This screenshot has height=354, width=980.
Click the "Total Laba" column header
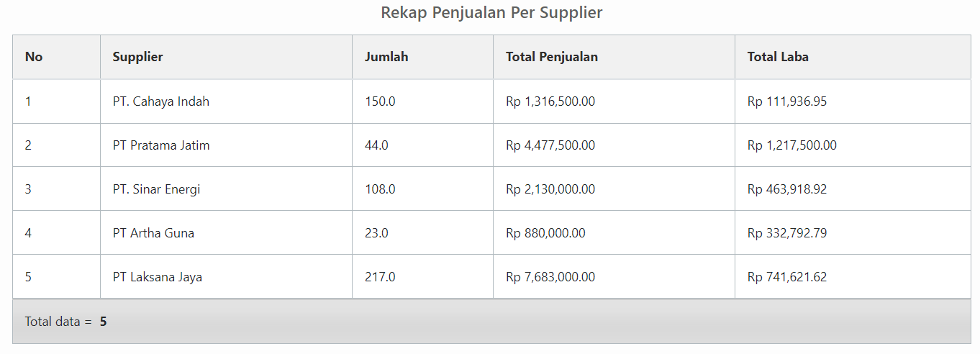point(778,57)
